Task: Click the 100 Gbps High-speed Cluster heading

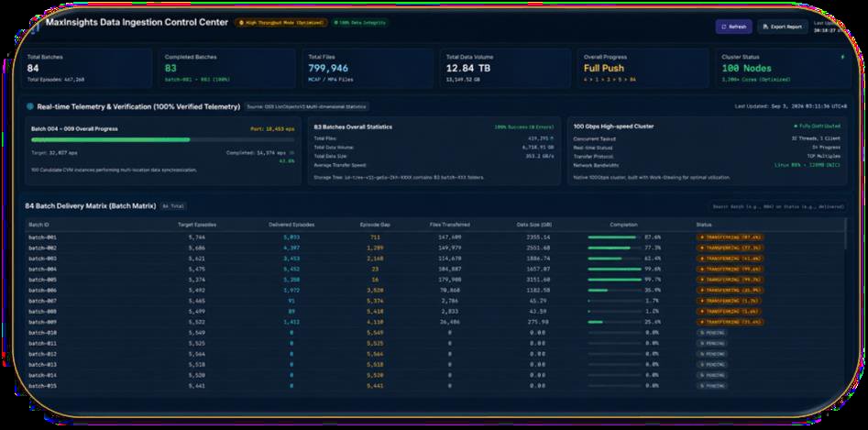Action: (x=613, y=127)
